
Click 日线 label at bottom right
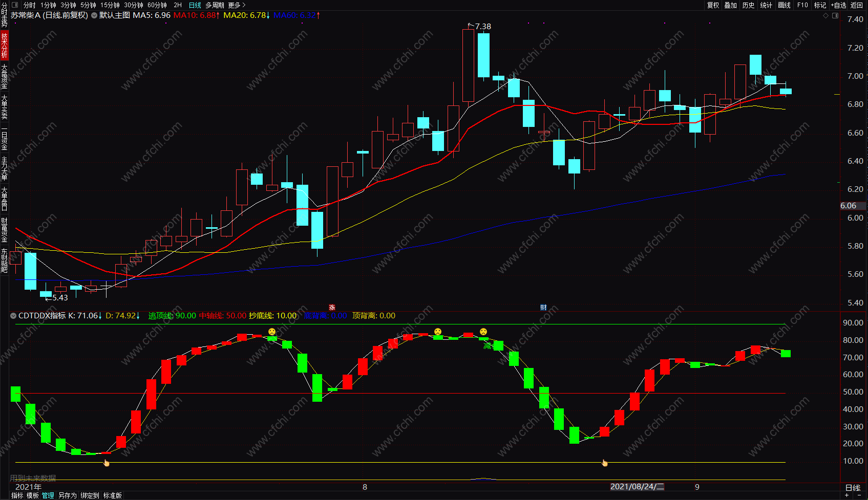coord(853,488)
